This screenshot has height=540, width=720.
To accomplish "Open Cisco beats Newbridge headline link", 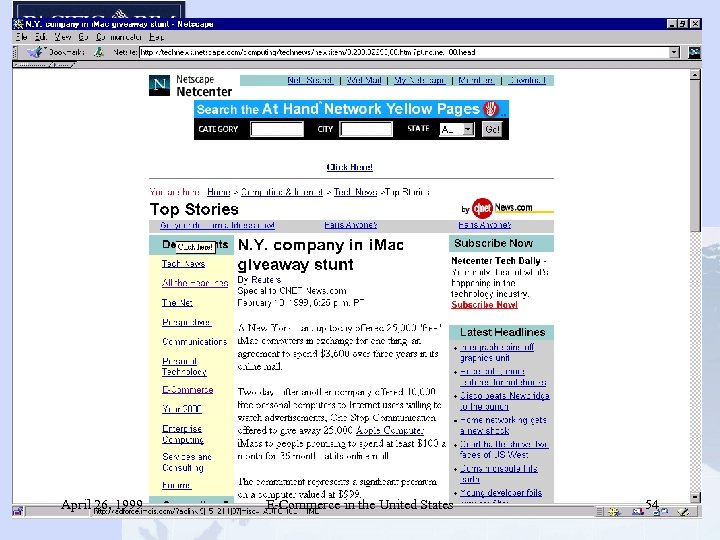I will click(x=505, y=401).
